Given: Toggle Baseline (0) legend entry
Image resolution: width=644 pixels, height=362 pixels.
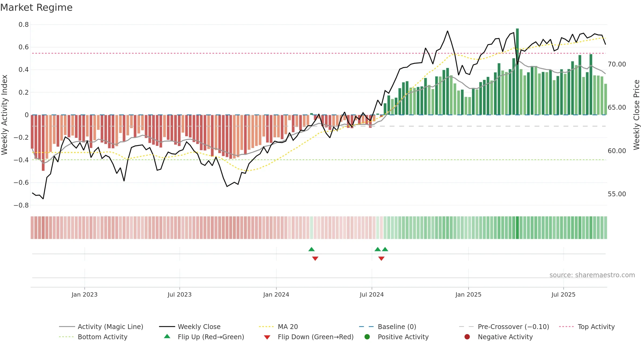Looking at the screenshot, I should (387, 327).
